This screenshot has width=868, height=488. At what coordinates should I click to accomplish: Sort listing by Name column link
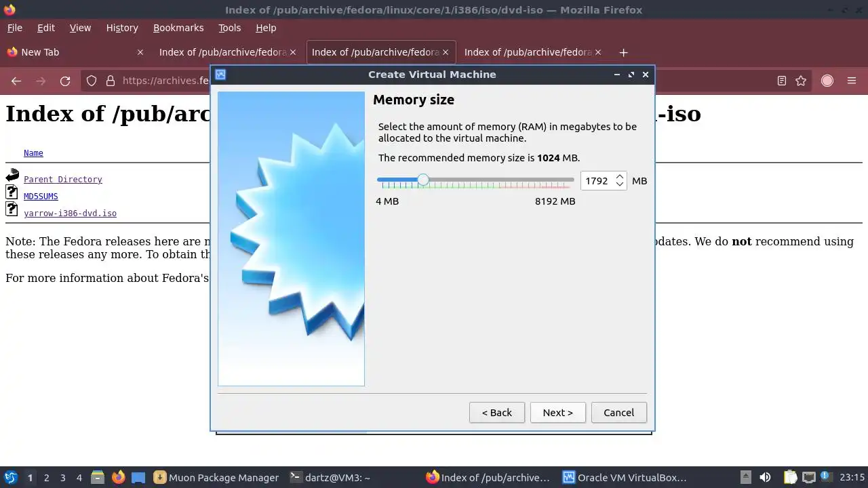33,153
